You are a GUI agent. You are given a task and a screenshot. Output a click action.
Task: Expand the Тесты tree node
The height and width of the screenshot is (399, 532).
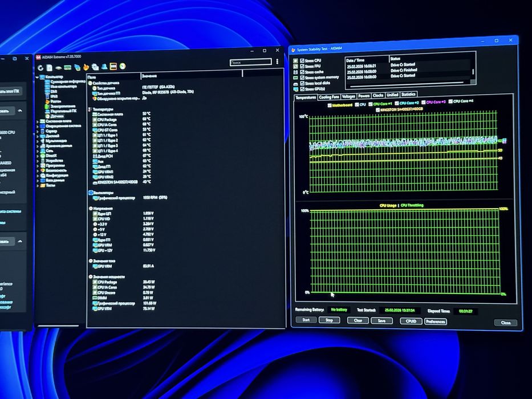pos(37,186)
